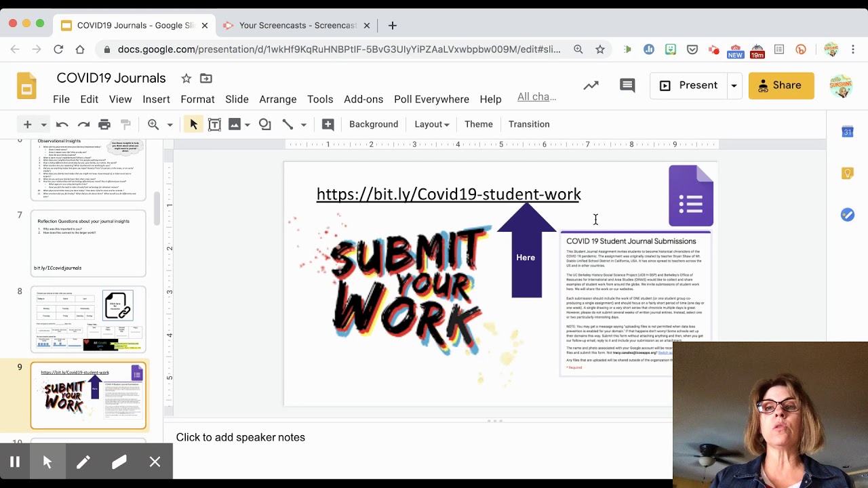Viewport: 868px width, 488px height.
Task: Open activity dashboard trend icon
Action: [x=591, y=85]
